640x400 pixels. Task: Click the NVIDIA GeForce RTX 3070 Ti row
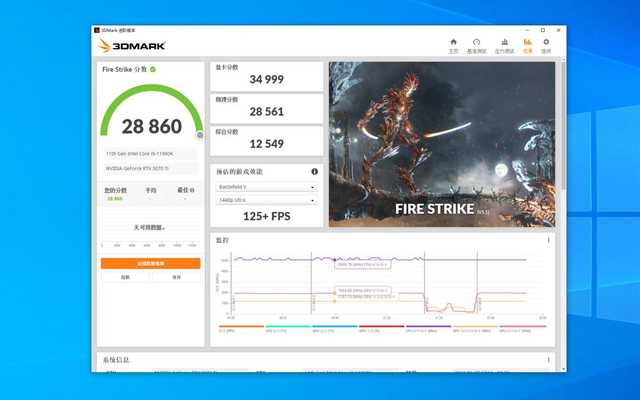[151, 168]
